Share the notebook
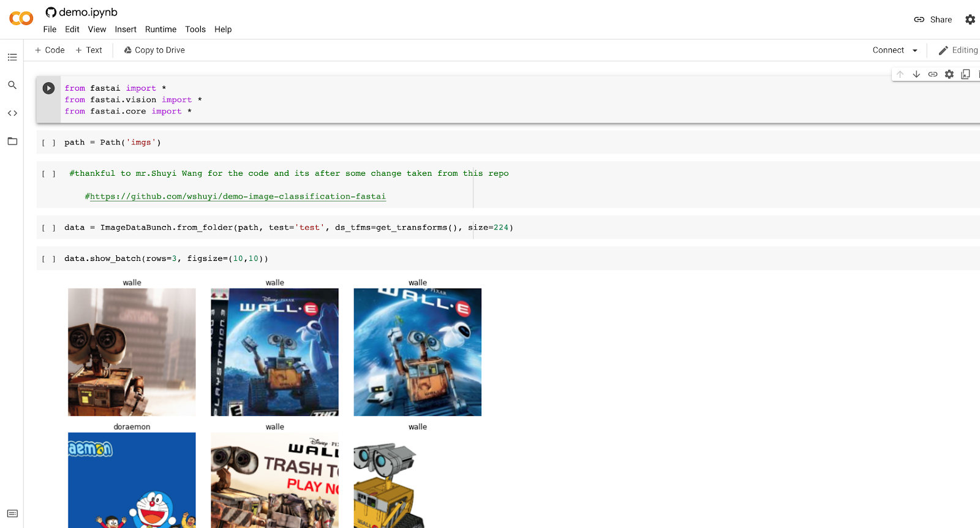Screen dimensions: 980x528 [933, 20]
